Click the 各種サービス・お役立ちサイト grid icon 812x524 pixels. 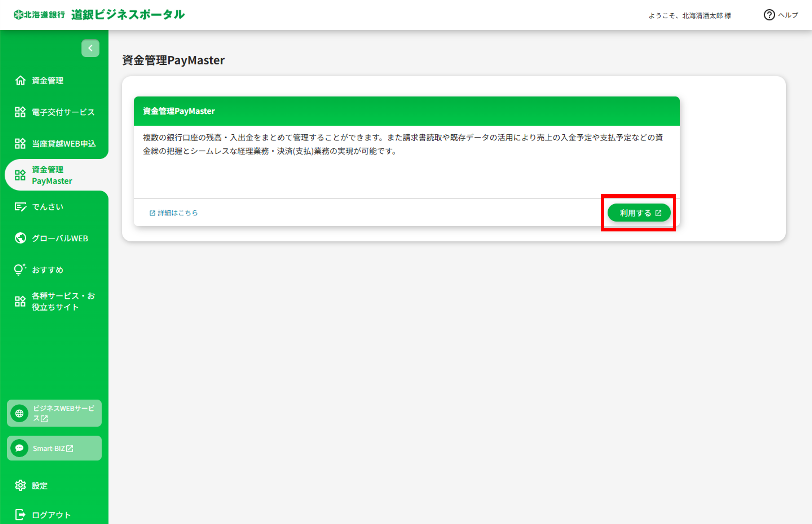20,301
